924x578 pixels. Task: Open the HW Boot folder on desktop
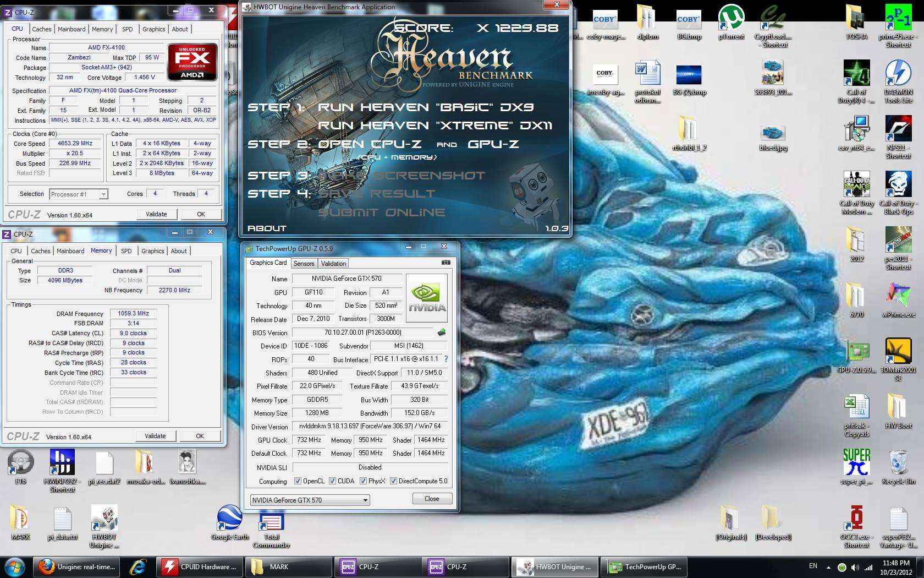click(898, 411)
